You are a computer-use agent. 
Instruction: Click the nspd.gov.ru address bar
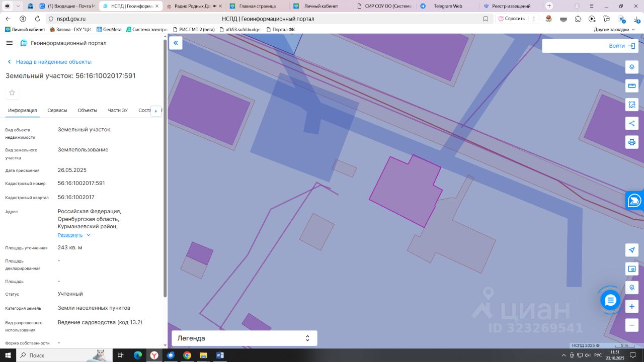269,19
